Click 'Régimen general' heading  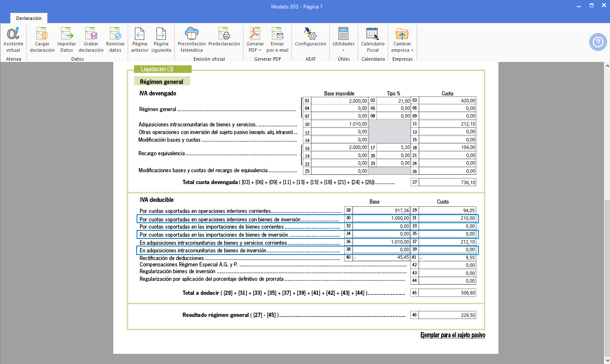(162, 81)
